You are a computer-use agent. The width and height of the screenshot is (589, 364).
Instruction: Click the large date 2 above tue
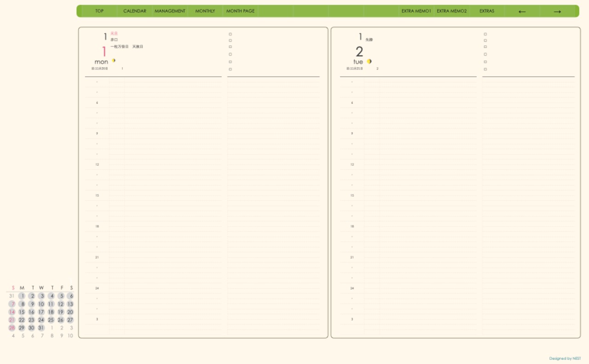pos(359,51)
